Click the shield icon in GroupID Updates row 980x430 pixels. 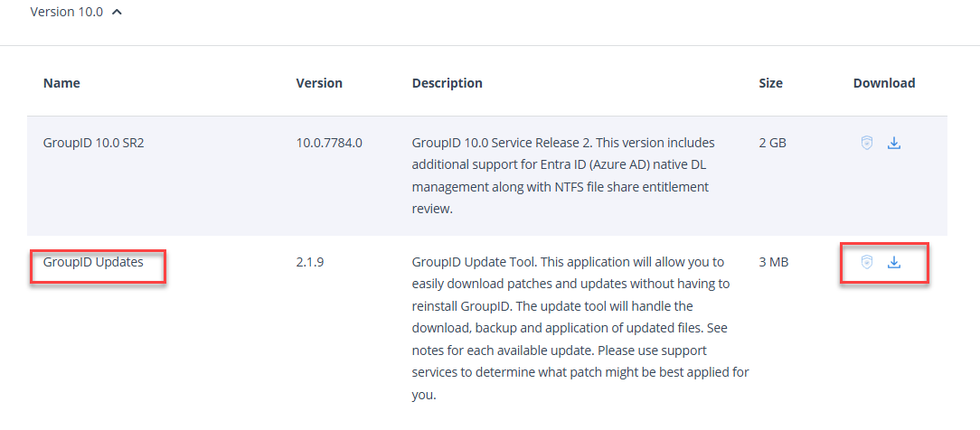(866, 262)
